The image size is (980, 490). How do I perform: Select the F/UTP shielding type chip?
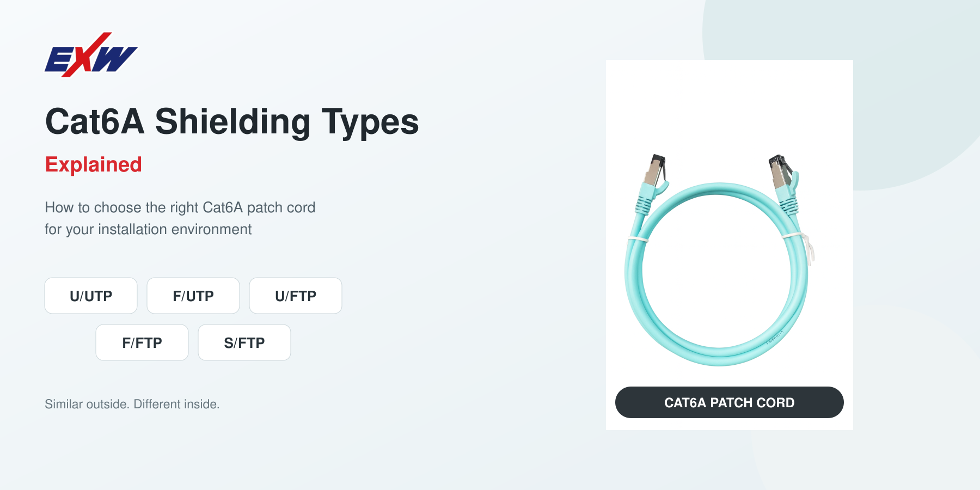[193, 296]
